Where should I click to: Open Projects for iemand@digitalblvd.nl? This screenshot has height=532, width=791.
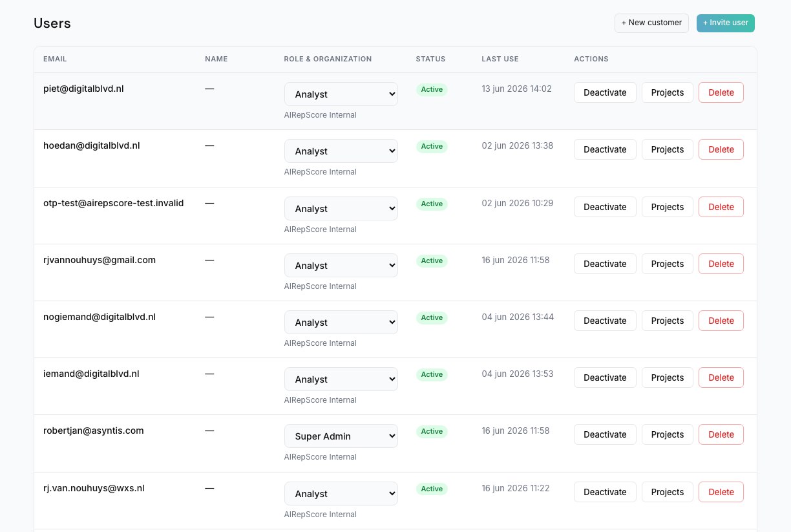point(668,378)
